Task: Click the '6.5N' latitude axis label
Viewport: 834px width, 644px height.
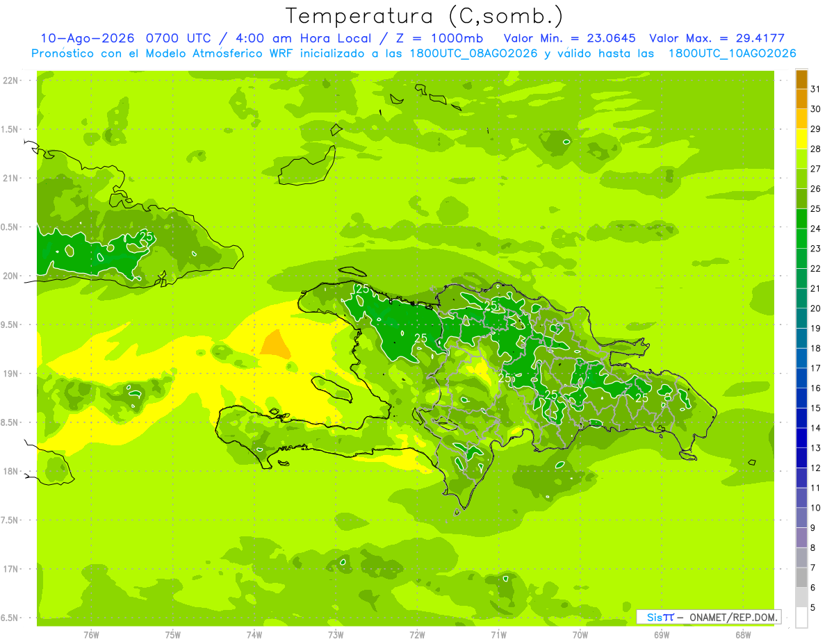Action: [10, 618]
